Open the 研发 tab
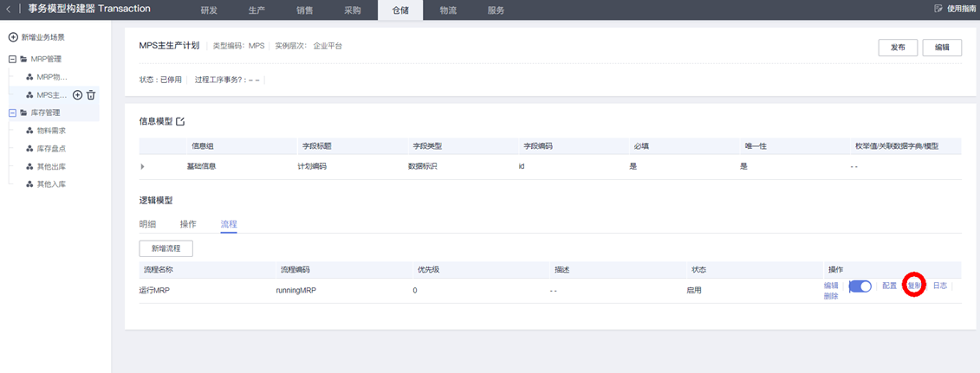The width and height of the screenshot is (980, 373). pyautogui.click(x=210, y=10)
